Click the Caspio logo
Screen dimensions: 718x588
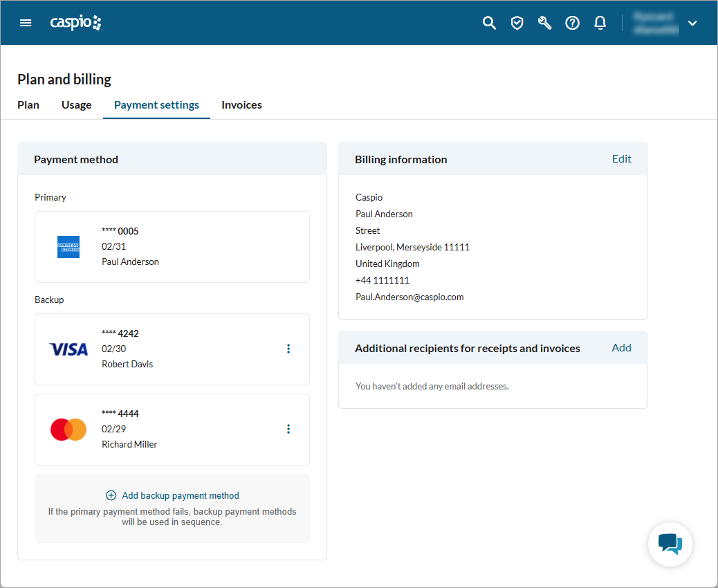tap(76, 22)
